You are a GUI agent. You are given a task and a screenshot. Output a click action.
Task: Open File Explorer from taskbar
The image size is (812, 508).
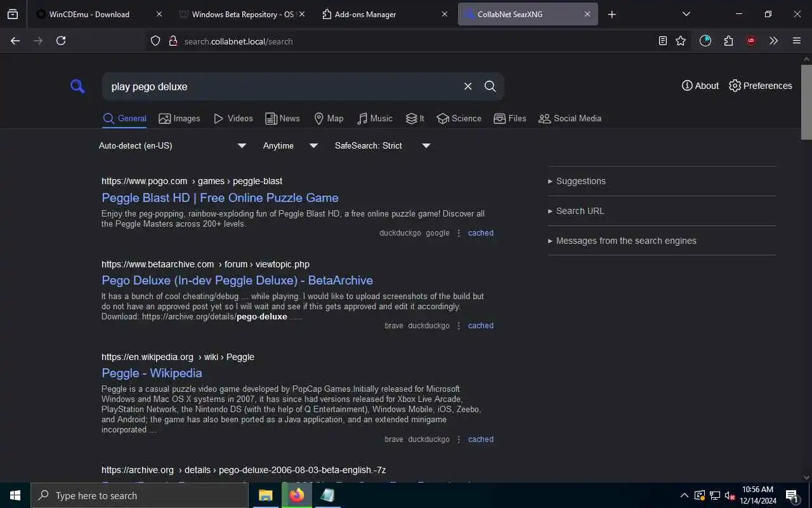266,495
